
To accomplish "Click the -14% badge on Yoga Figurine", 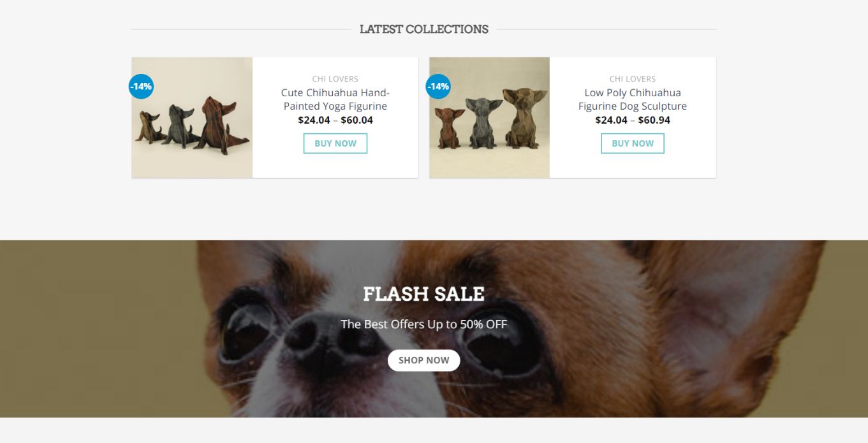I will 141,86.
